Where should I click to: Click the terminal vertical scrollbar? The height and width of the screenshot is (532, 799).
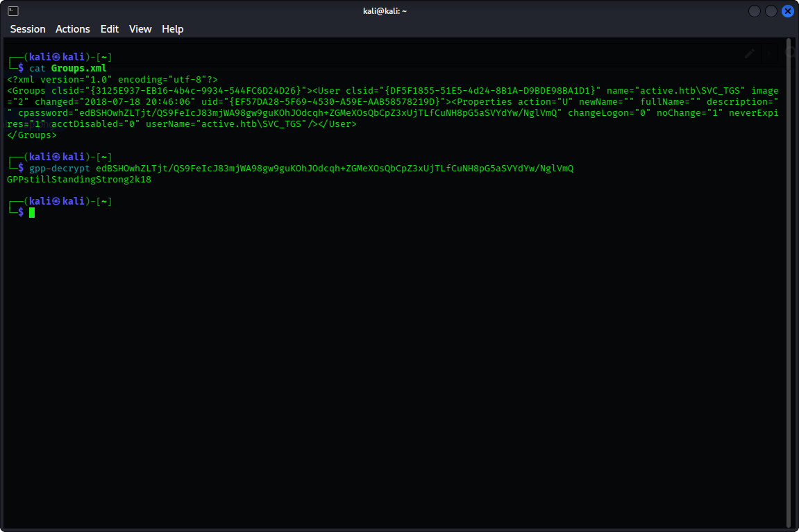tap(789, 282)
